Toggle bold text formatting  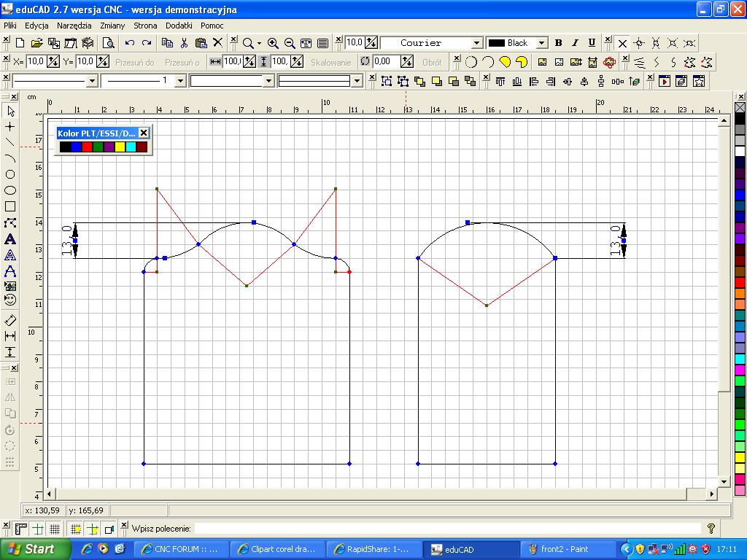(558, 43)
